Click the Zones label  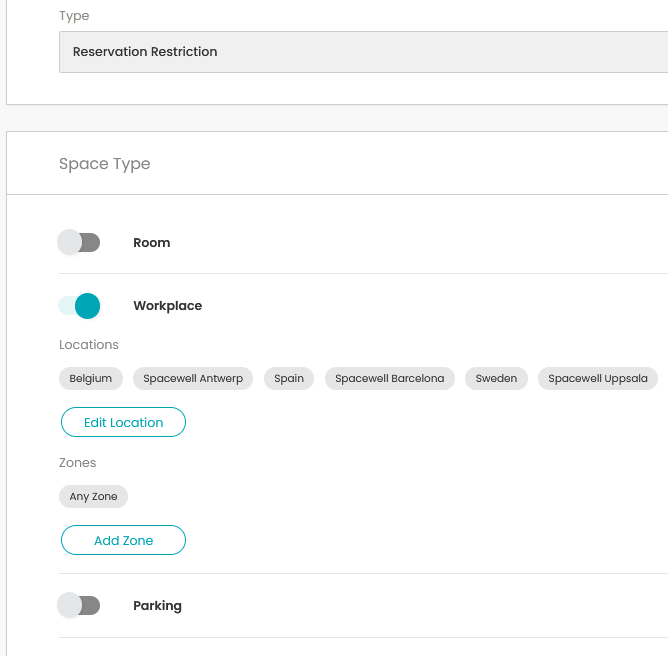(78, 463)
